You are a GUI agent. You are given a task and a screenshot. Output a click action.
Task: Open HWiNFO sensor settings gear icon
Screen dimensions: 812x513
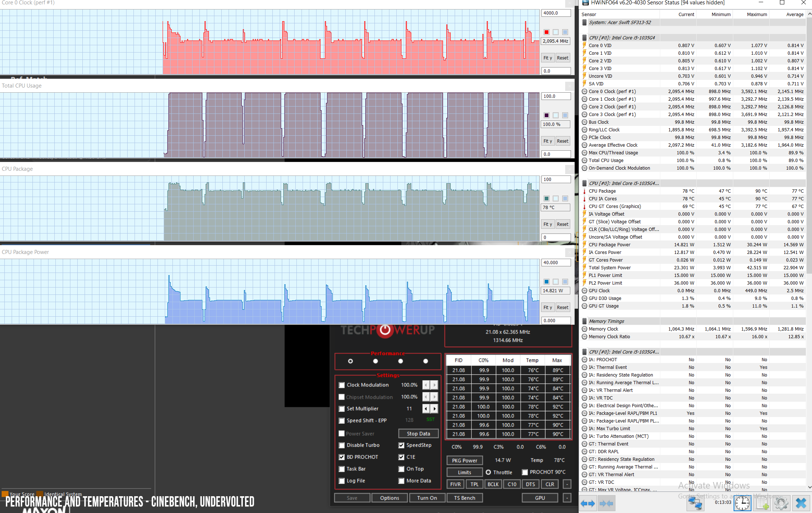(x=781, y=504)
